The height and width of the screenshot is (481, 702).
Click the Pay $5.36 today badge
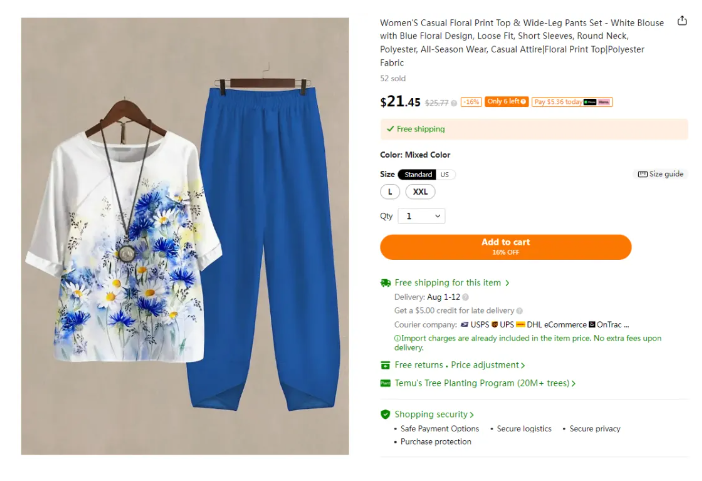(x=572, y=102)
